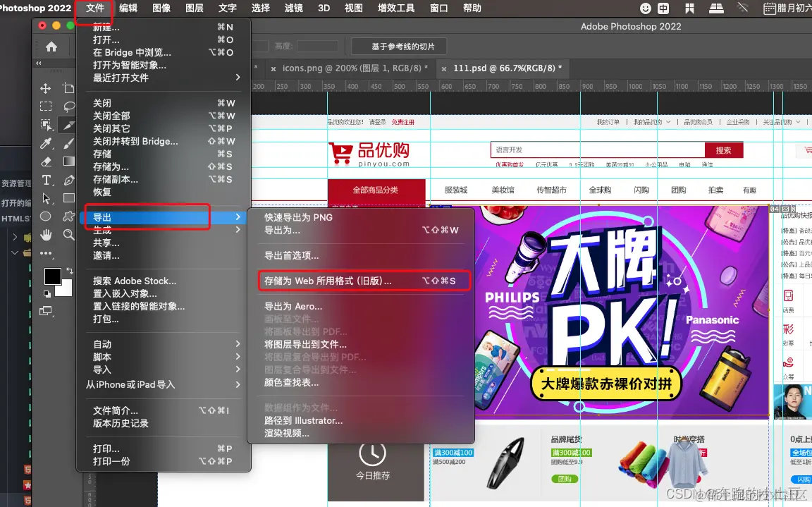Select the Eyedropper tool

point(46,143)
